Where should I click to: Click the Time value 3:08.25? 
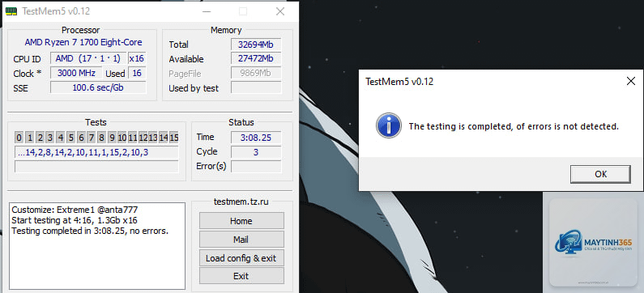(x=256, y=137)
